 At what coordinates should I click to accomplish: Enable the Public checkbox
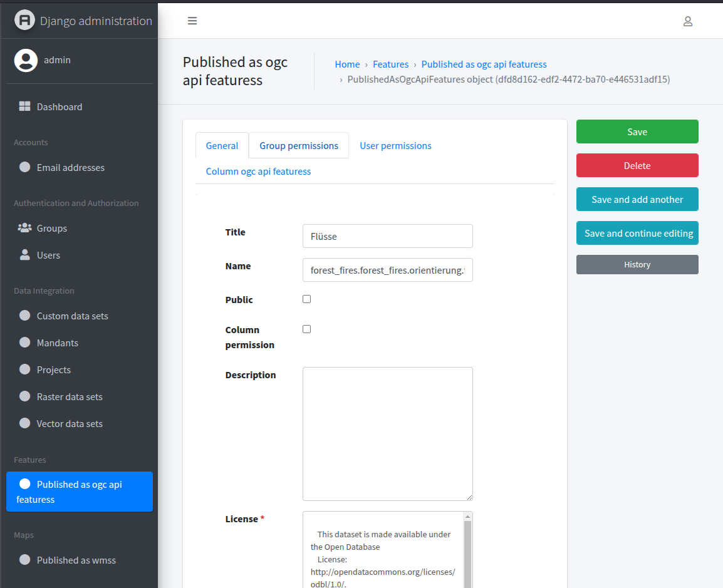coord(306,299)
